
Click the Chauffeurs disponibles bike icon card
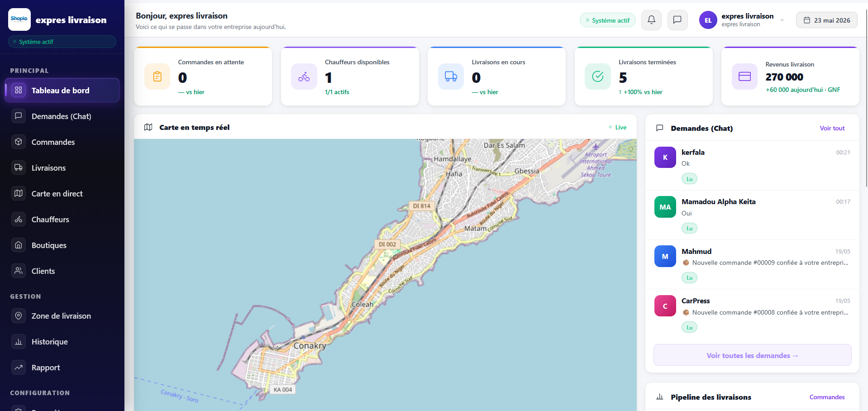[x=304, y=76]
